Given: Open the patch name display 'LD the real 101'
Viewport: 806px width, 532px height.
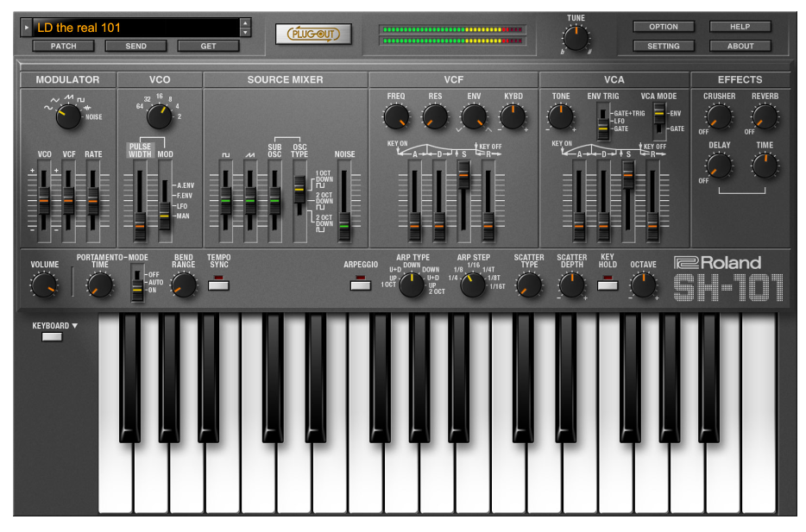Looking at the screenshot, I should 136,28.
